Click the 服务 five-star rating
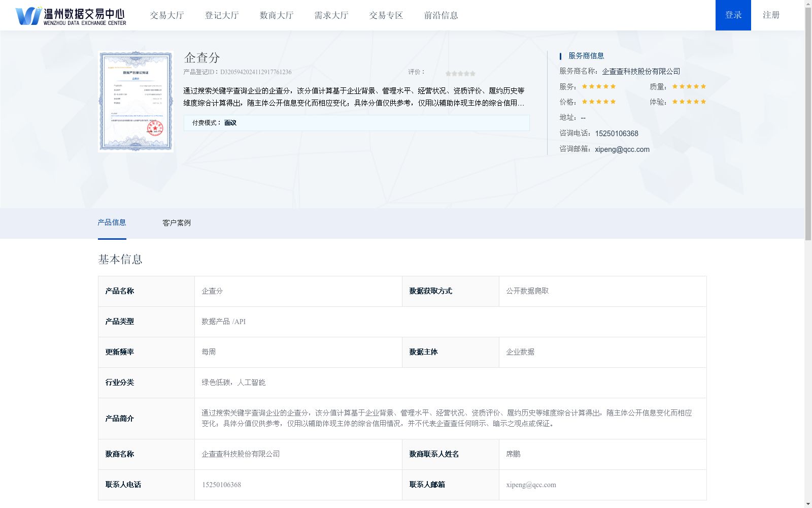This screenshot has width=812, height=508. (x=599, y=86)
